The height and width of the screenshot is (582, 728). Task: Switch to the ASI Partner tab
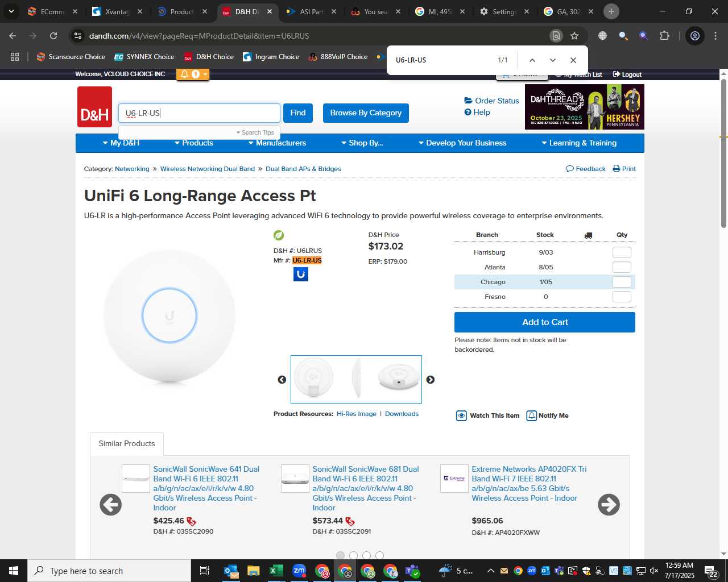(x=311, y=11)
